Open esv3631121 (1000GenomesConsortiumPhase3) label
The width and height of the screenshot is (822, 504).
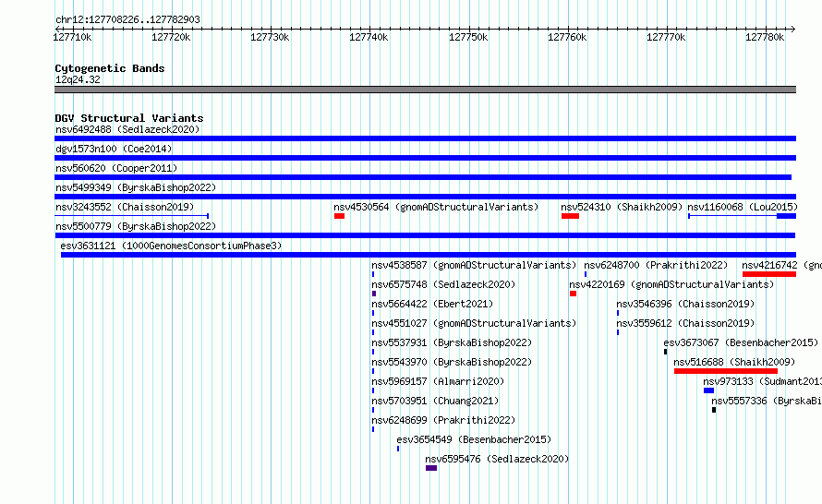click(171, 246)
